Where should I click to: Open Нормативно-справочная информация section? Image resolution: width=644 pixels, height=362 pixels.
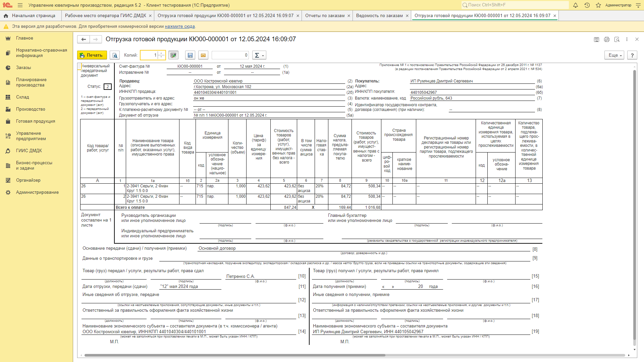(36, 53)
